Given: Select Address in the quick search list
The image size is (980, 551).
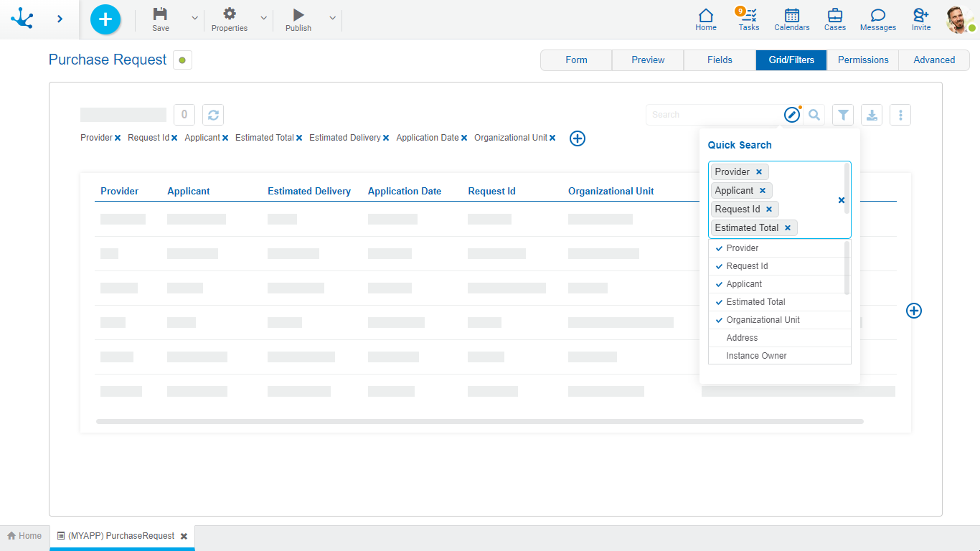Looking at the screenshot, I should (742, 338).
